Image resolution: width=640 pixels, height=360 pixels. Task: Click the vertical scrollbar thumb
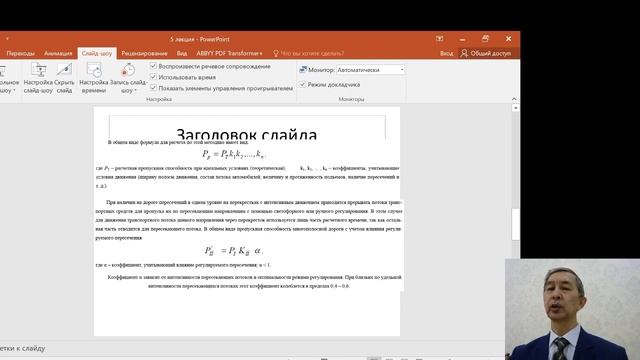click(516, 224)
